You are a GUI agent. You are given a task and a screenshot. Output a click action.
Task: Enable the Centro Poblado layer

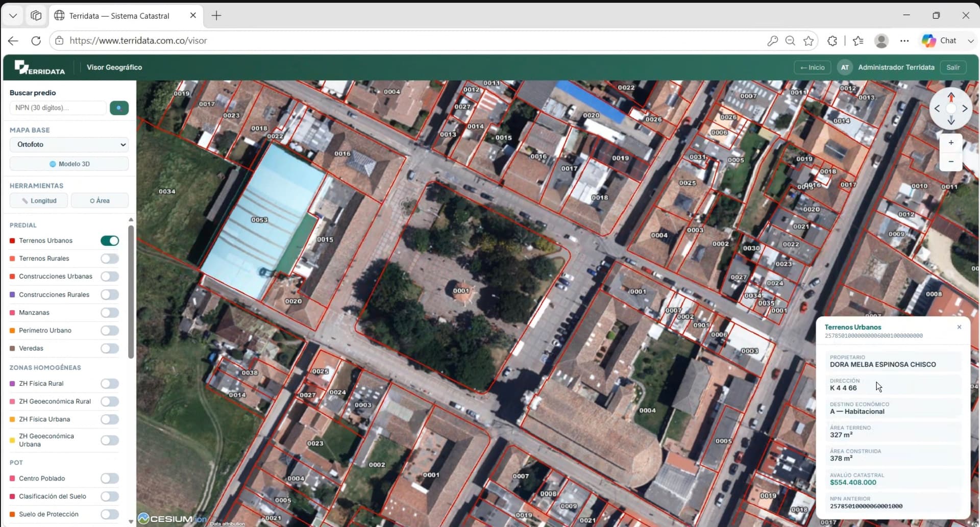pyautogui.click(x=110, y=479)
